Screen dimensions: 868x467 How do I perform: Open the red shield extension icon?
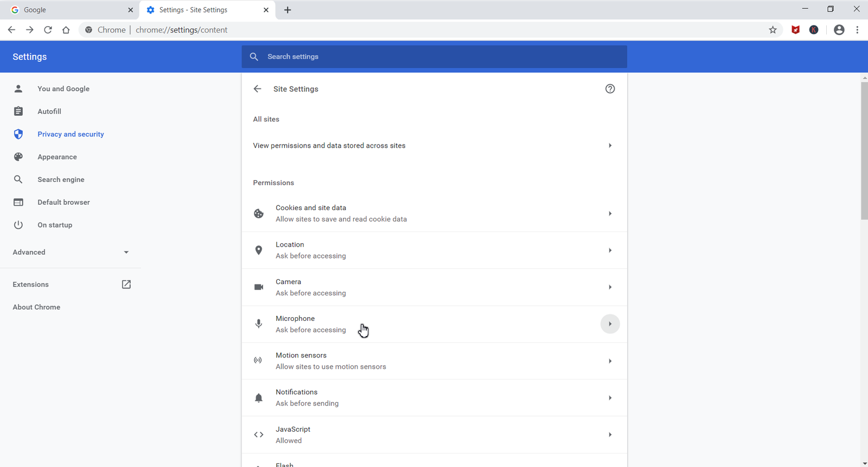pos(795,30)
